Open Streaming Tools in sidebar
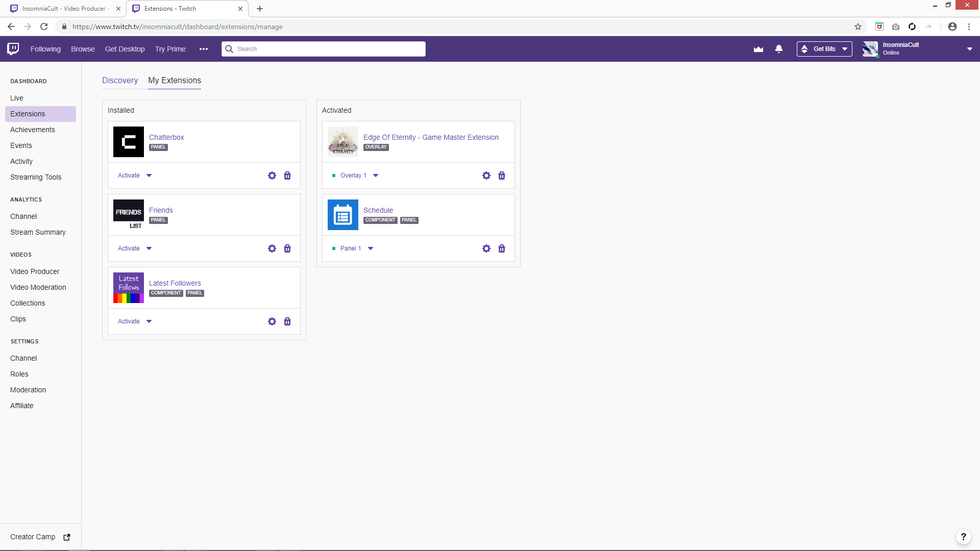The height and width of the screenshot is (551, 980). pos(36,177)
